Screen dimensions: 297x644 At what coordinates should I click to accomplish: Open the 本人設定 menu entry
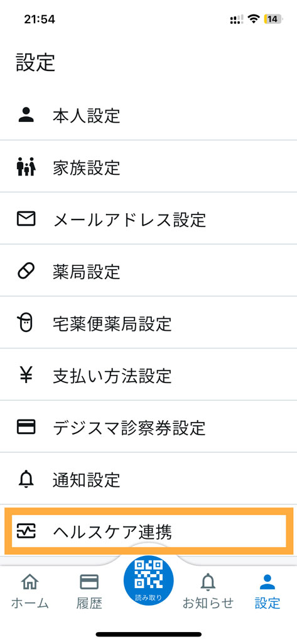pyautogui.click(x=148, y=114)
